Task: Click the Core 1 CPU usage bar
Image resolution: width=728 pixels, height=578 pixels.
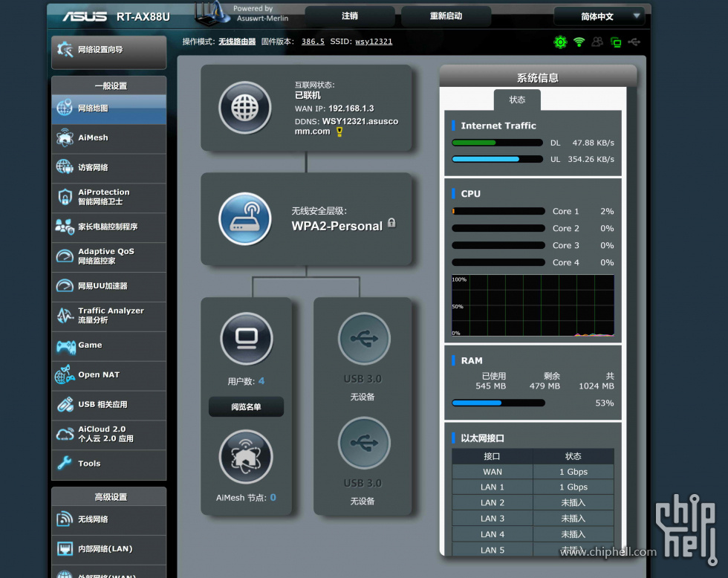Action: [498, 211]
